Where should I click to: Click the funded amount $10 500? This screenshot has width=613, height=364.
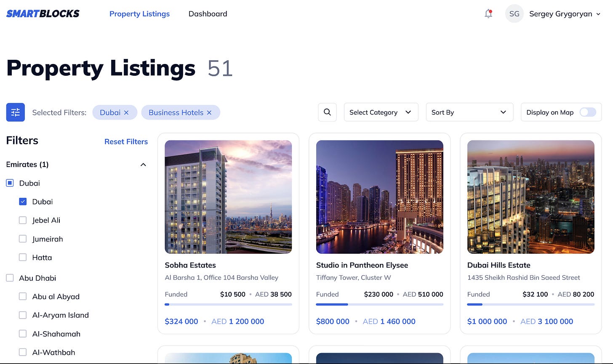click(232, 294)
